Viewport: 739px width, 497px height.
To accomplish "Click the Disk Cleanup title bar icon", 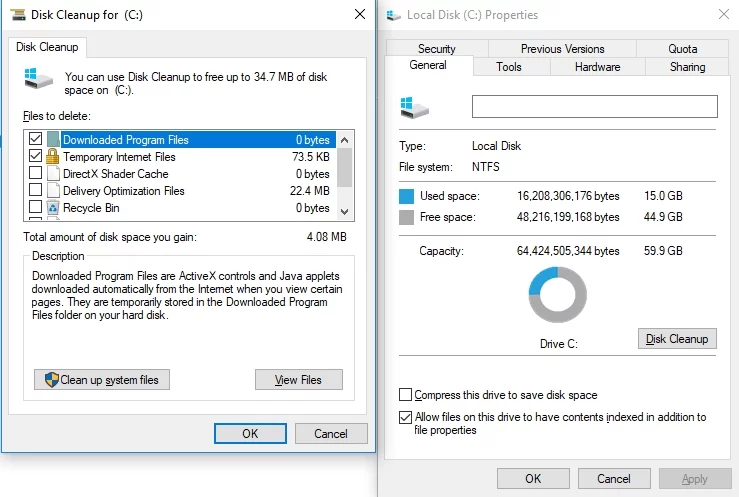I will point(14,14).
